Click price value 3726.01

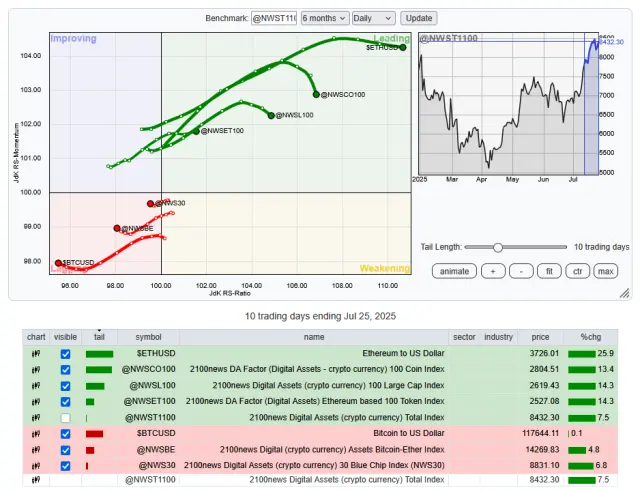[x=544, y=354]
